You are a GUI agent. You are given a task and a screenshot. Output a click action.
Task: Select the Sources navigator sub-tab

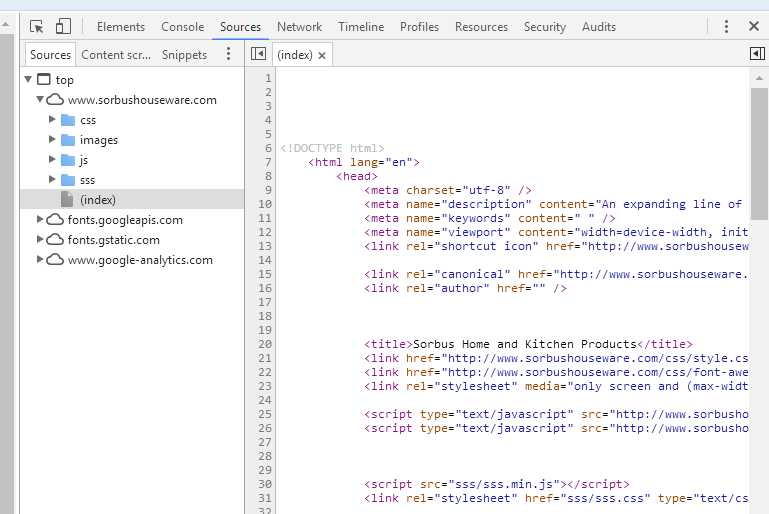tap(51, 54)
